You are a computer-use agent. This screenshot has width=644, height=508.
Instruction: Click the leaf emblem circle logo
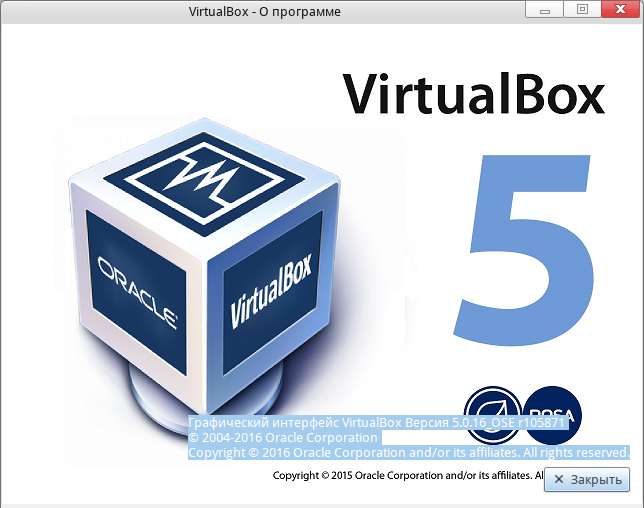493,415
